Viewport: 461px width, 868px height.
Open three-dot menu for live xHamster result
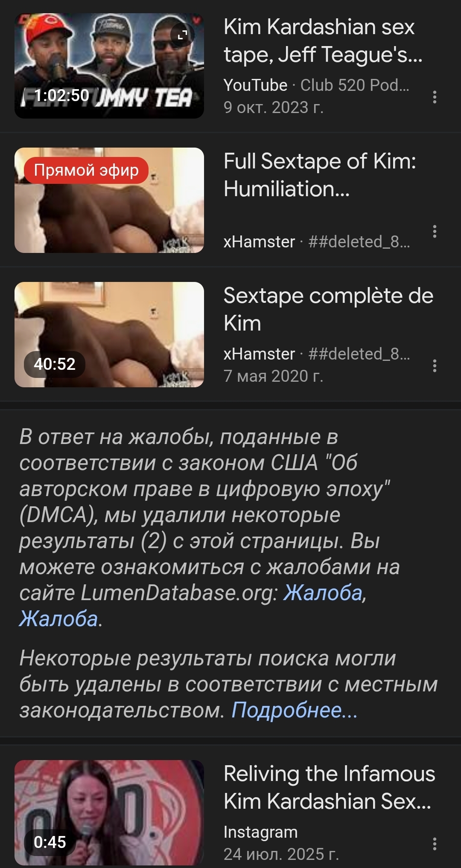click(435, 231)
